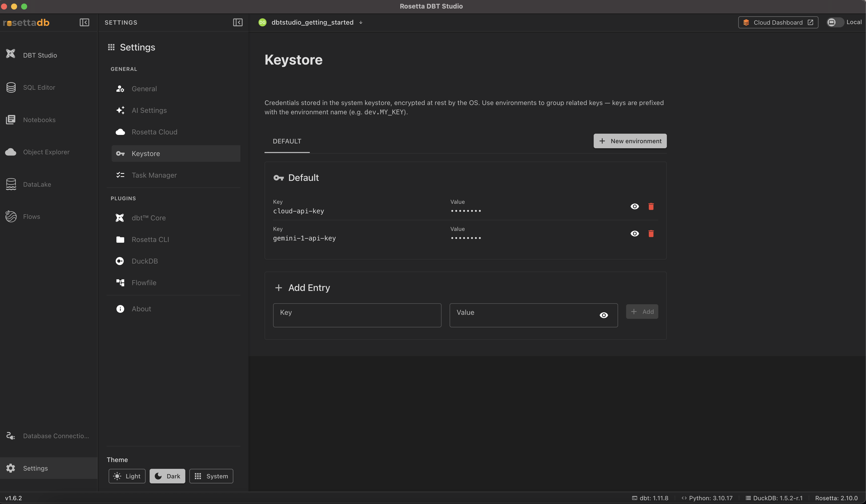This screenshot has height=504, width=866.
Task: Open the Notebooks icon in sidebar
Action: (x=11, y=120)
